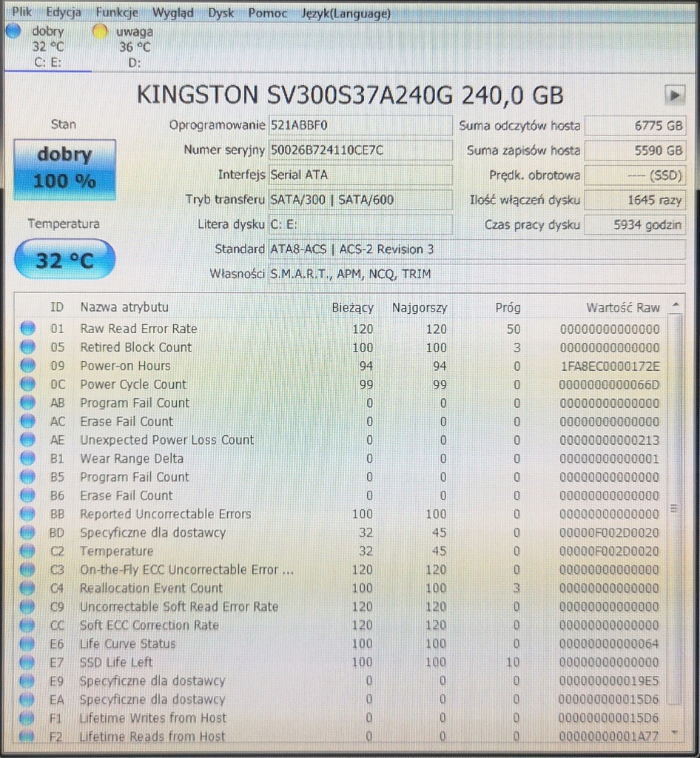The height and width of the screenshot is (758, 700).
Task: Click the Standard field ATA8-ACS
Action: tap(477, 249)
